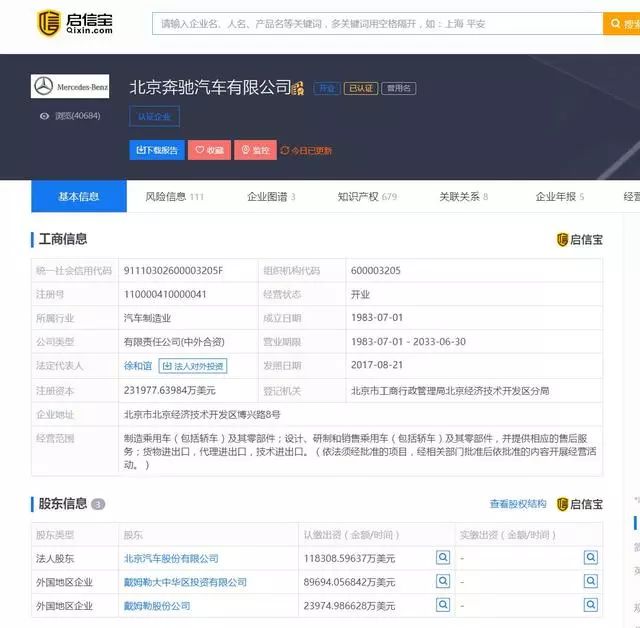Screen dimensions: 640x628
Task: Click the company type 有限责任公司(中外合资)
Action: pos(174,342)
